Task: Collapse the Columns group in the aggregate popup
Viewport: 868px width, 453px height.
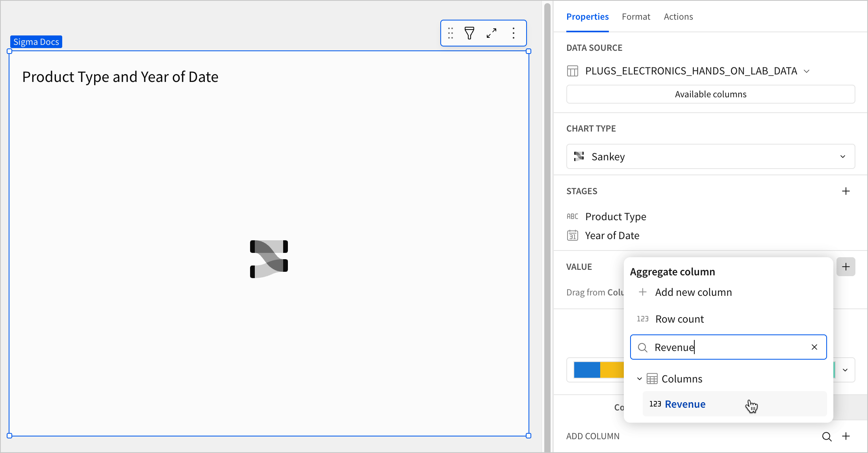Action: 639,378
